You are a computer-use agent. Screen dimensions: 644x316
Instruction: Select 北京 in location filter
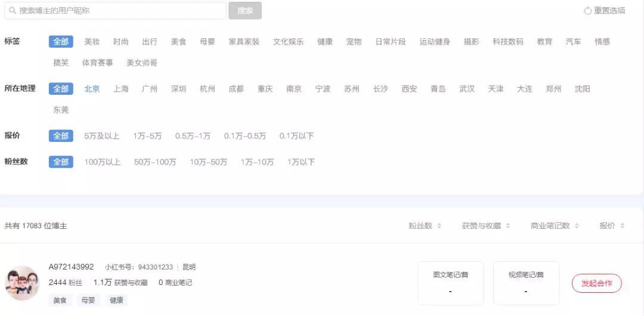[92, 89]
